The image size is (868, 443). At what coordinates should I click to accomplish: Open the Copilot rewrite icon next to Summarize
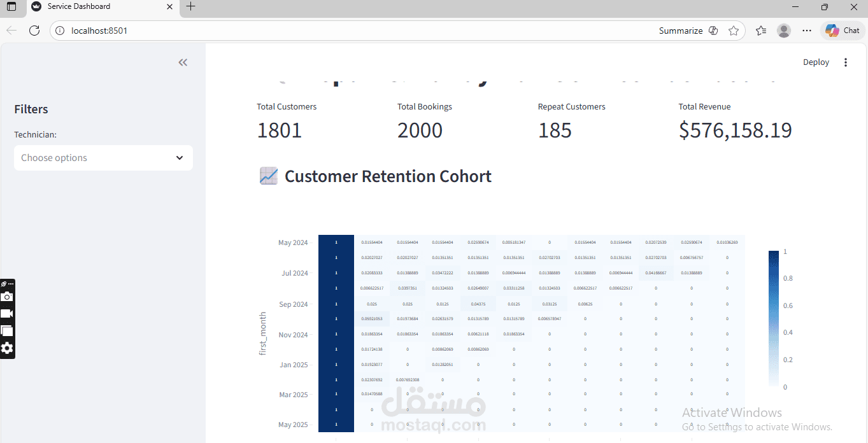(x=713, y=31)
